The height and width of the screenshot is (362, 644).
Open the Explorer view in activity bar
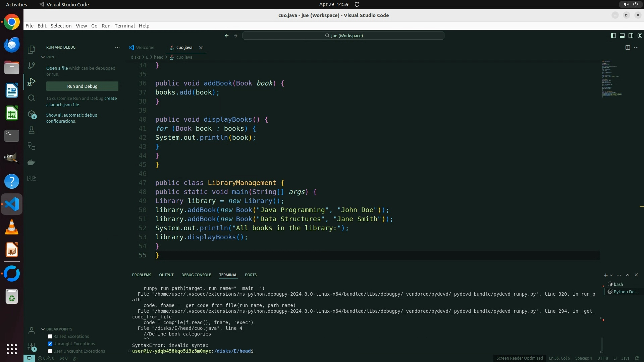coord(32,50)
